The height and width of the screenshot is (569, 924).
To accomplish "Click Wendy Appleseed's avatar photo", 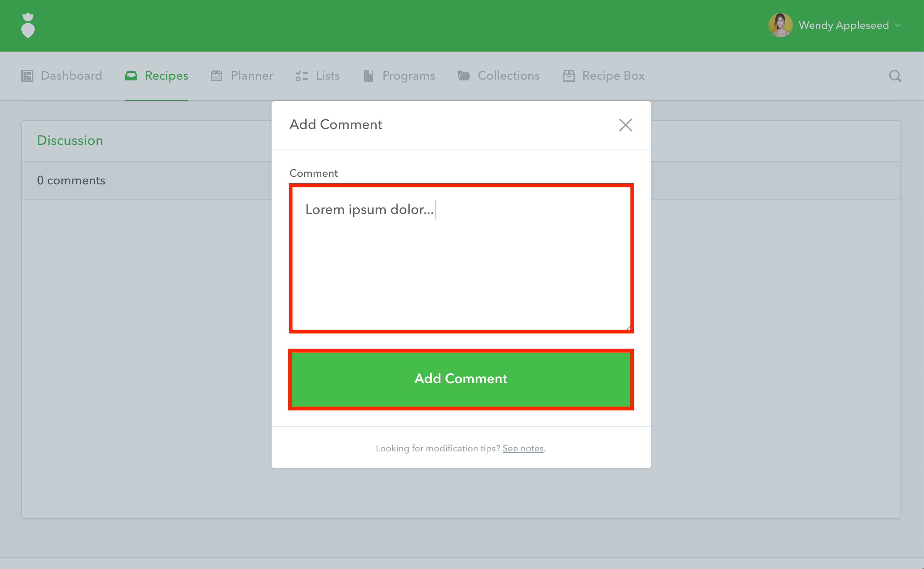I will click(x=780, y=25).
